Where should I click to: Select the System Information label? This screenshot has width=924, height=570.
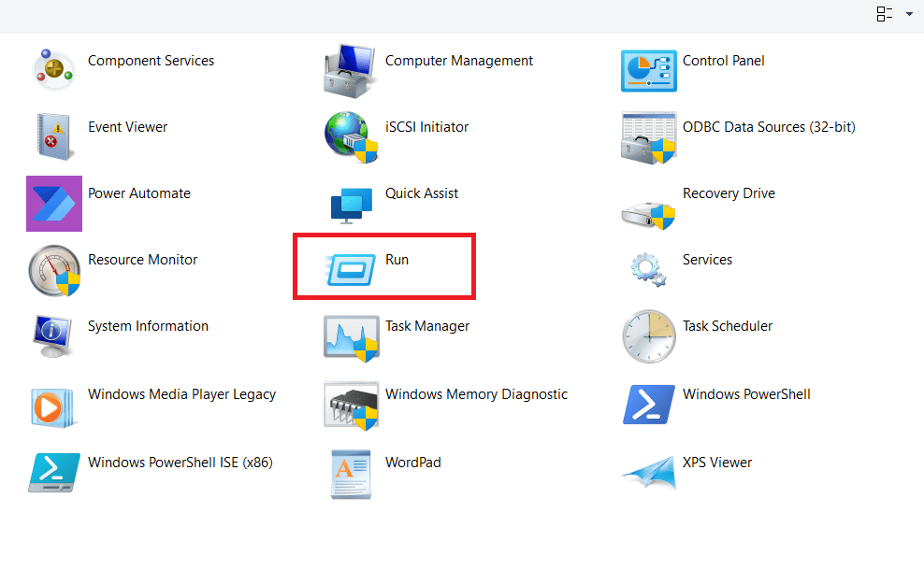click(x=148, y=326)
